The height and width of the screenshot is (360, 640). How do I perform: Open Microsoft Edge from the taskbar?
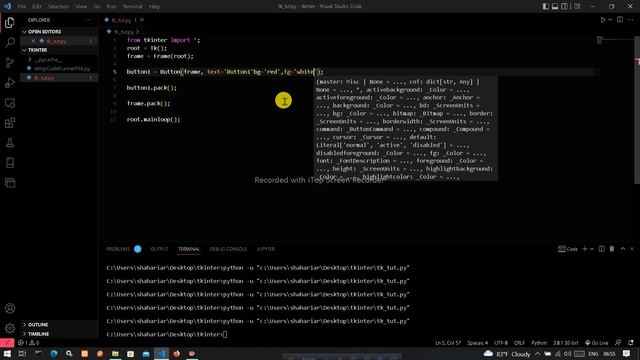coord(53,353)
